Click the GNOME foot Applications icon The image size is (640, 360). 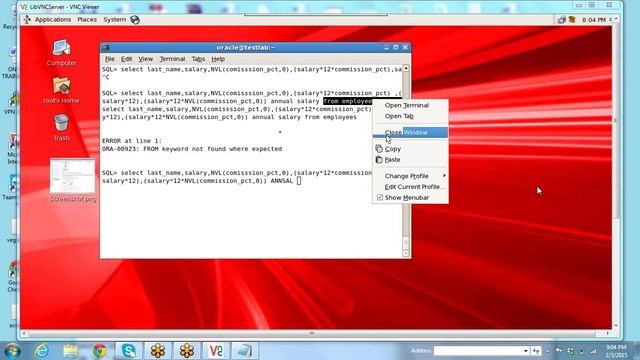click(27, 20)
